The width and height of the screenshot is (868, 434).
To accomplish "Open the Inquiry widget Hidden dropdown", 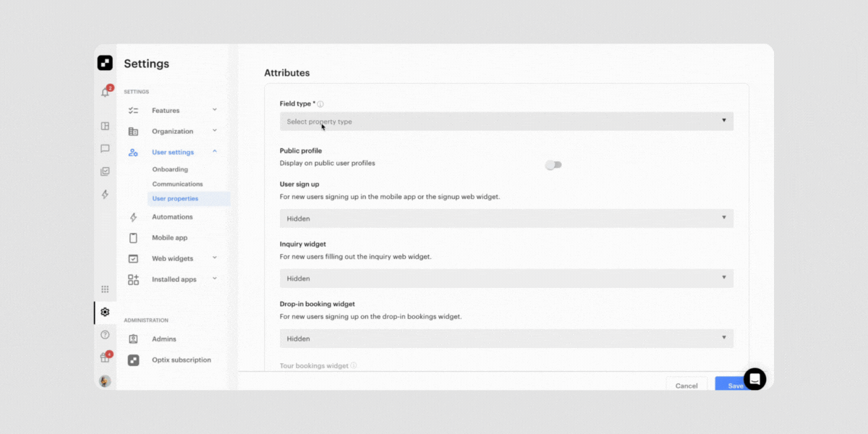I will pos(506,278).
